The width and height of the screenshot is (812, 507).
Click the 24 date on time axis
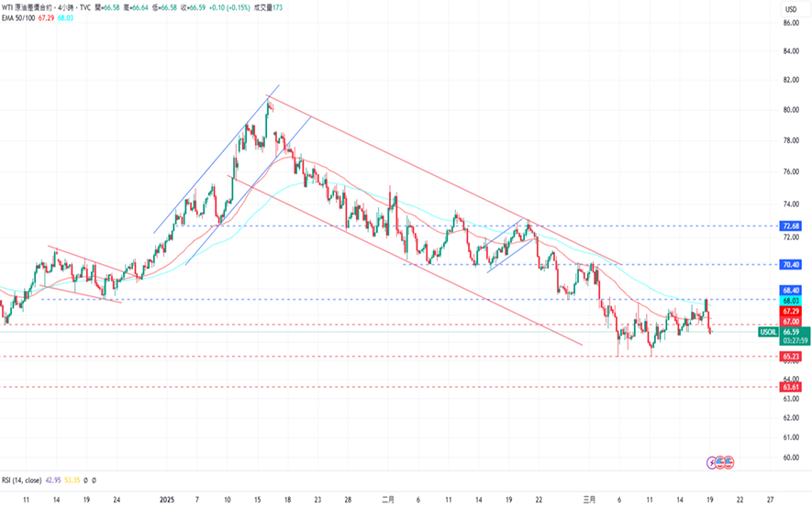click(x=117, y=500)
